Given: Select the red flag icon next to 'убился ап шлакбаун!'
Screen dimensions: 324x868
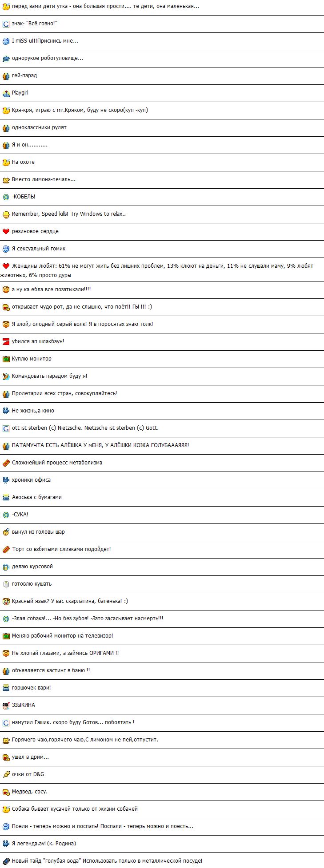Looking at the screenshot, I should pos(6,341).
